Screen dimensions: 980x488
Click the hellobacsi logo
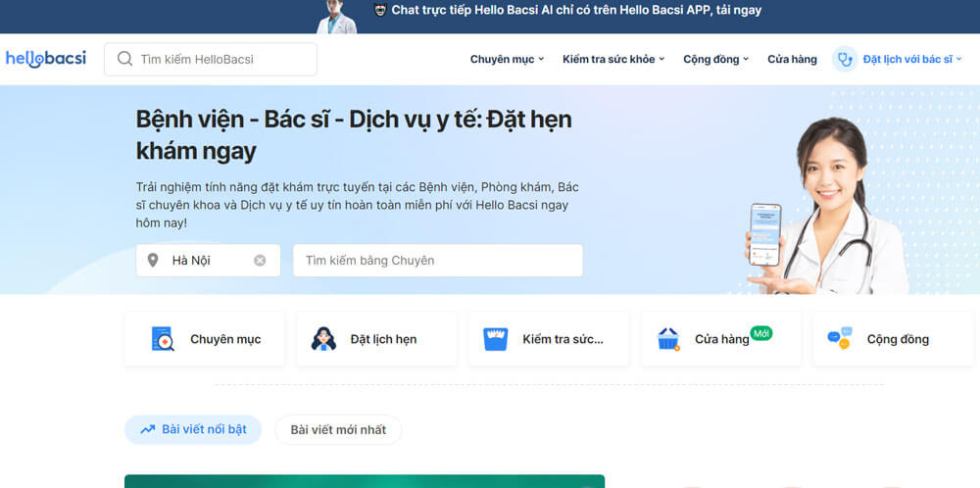(x=46, y=59)
